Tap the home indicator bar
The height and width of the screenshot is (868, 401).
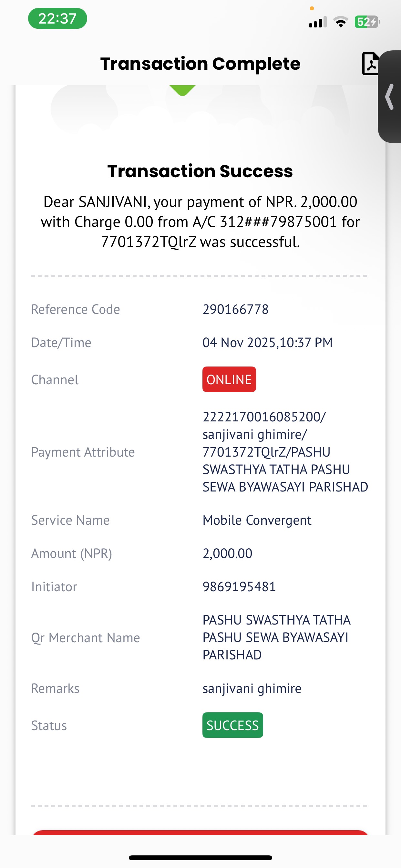200,858
